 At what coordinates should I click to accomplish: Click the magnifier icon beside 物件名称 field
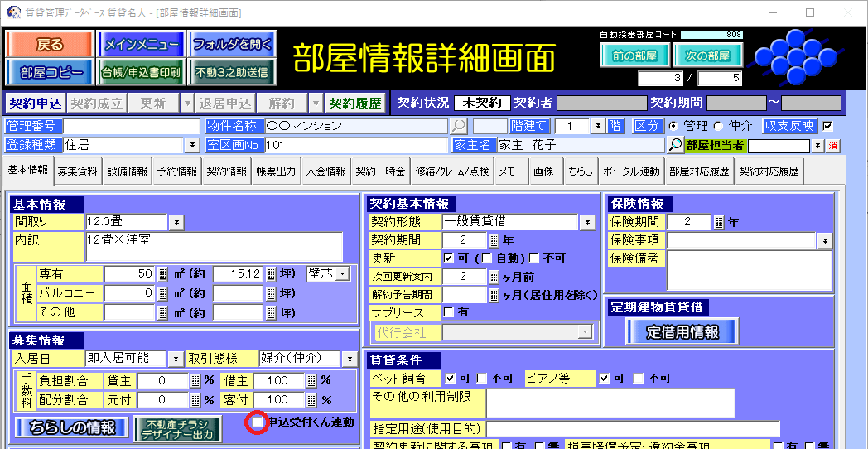(x=458, y=126)
